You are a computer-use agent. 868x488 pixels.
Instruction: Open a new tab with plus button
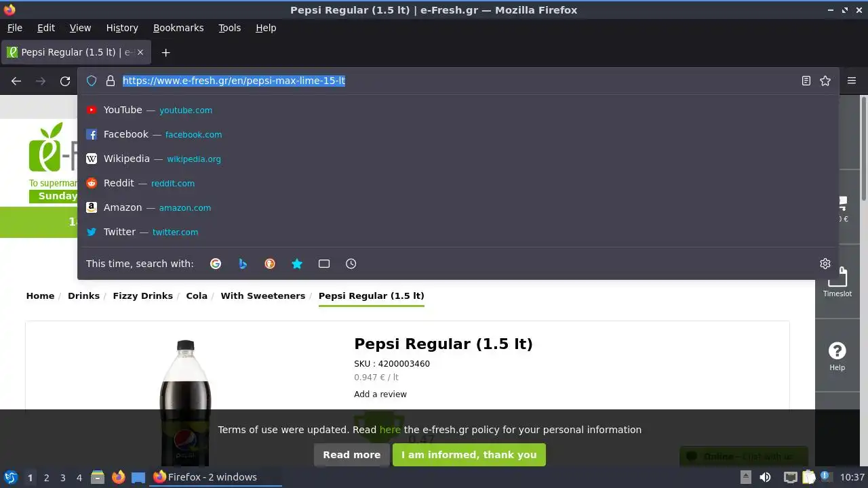click(x=165, y=52)
